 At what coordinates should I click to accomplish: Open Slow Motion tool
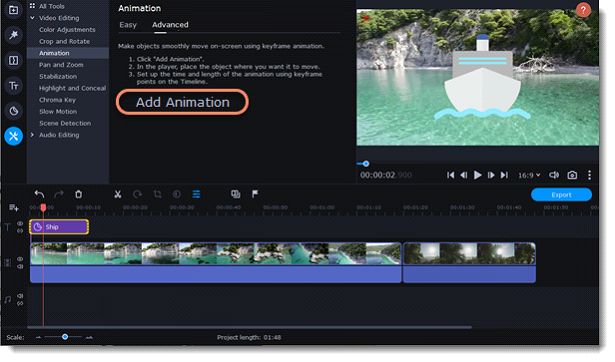(58, 112)
